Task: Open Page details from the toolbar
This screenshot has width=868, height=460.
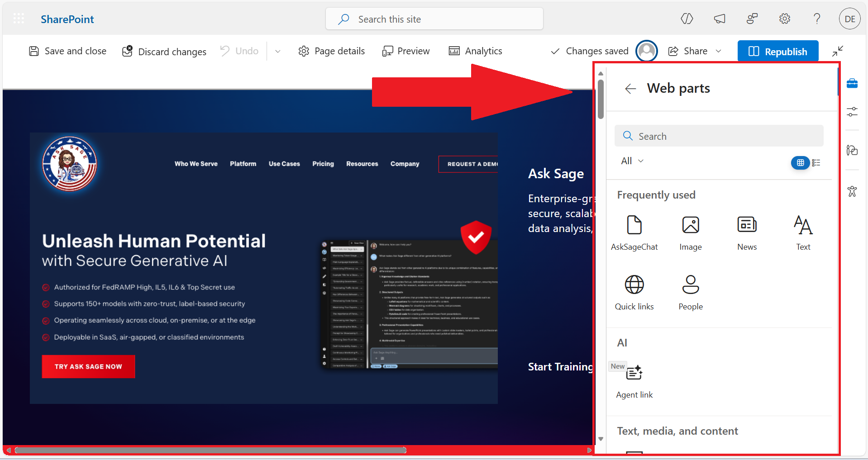Action: pos(331,51)
